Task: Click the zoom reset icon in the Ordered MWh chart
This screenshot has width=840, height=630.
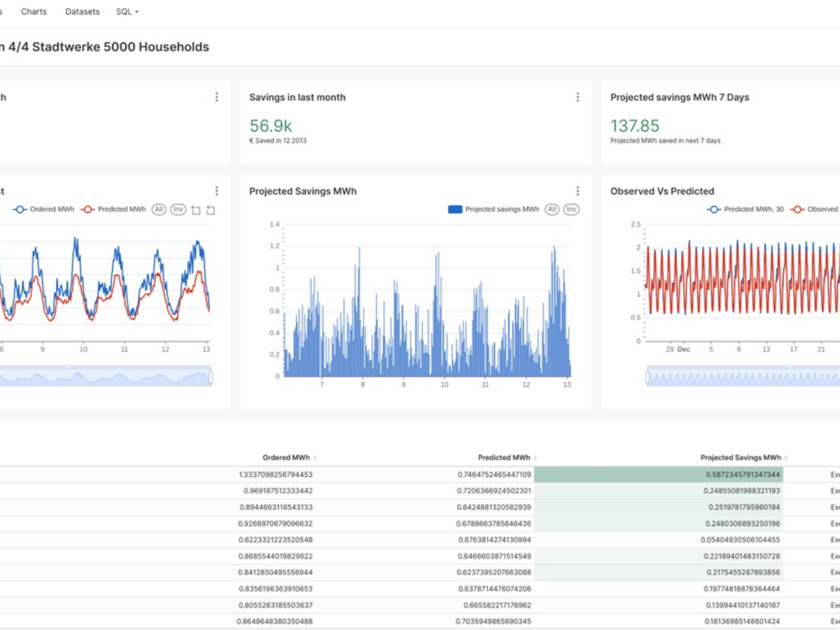Action: point(211,210)
